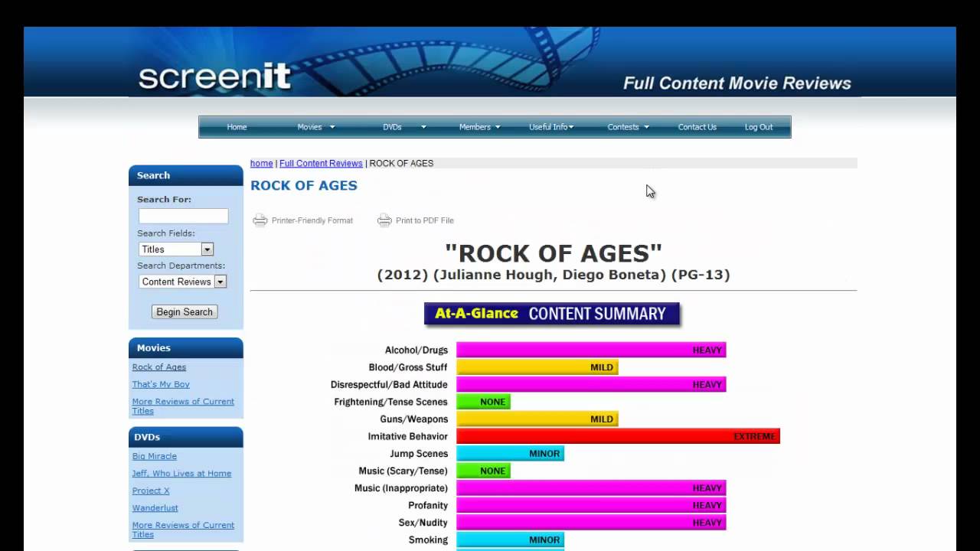Open the Rock of Ages sidebar link
Image resolution: width=980 pixels, height=551 pixels.
[x=159, y=367]
